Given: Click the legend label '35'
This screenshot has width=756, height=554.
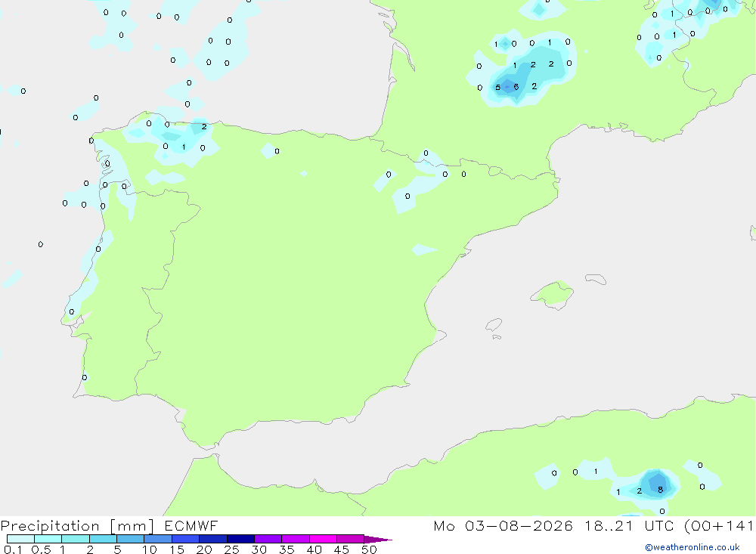Looking at the screenshot, I should pyautogui.click(x=287, y=549).
